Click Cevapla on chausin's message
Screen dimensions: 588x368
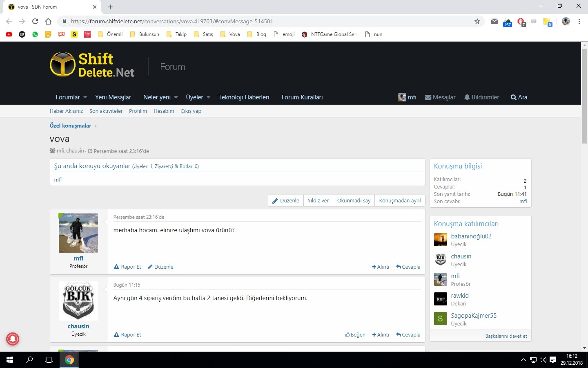click(x=408, y=334)
